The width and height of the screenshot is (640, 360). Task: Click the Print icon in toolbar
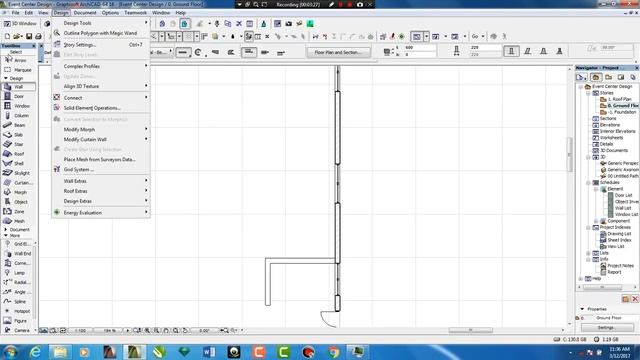point(38,36)
